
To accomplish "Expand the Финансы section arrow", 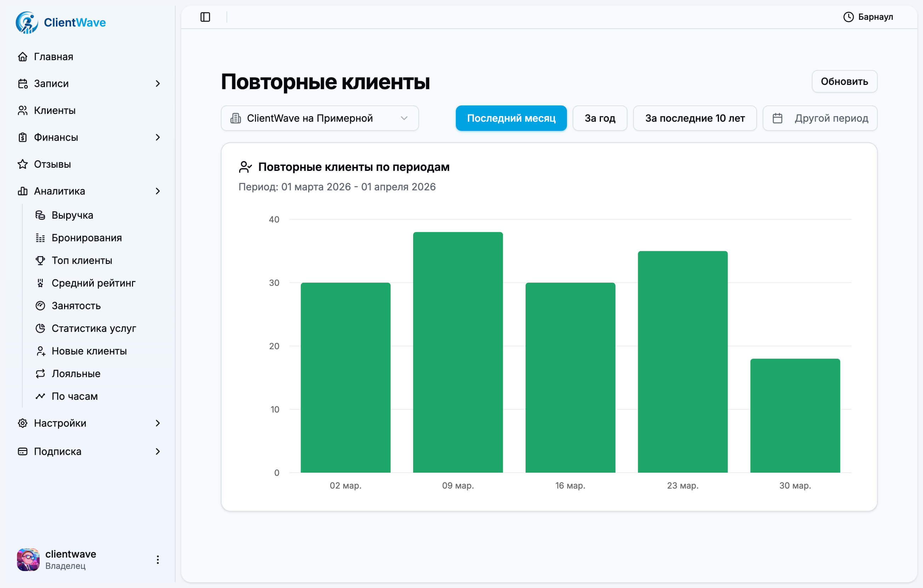I will point(157,138).
